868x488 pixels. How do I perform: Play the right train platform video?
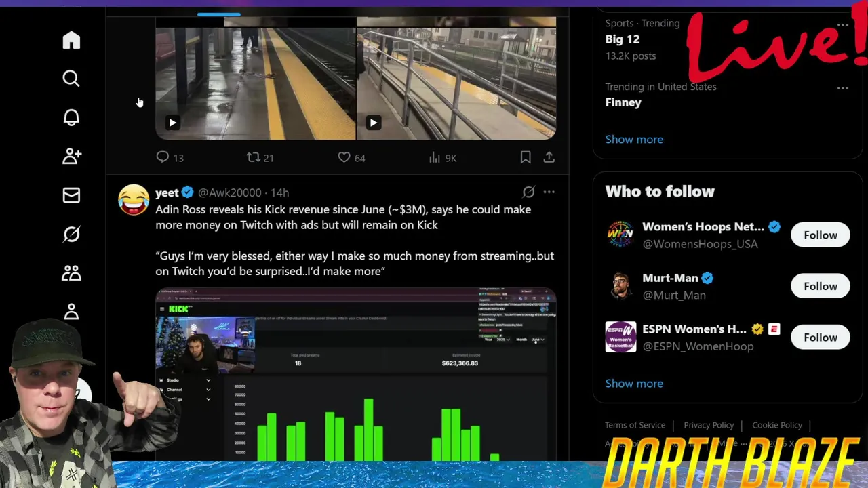click(x=373, y=123)
